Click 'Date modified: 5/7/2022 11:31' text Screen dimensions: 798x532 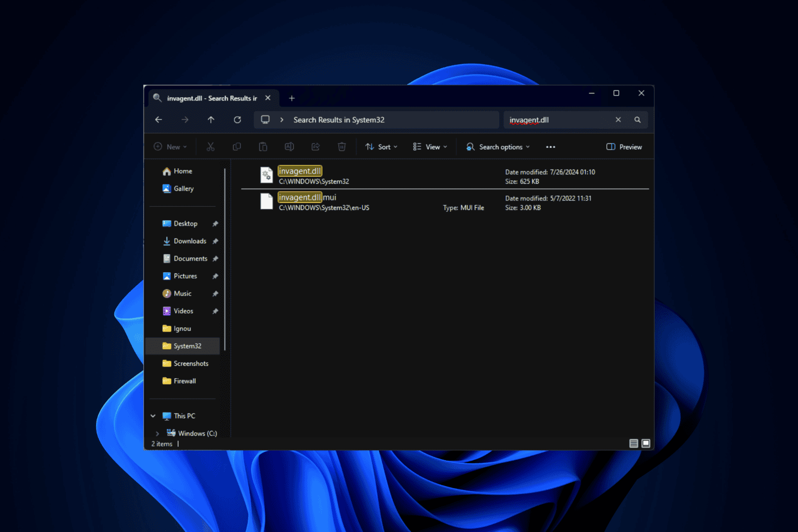[x=548, y=198]
